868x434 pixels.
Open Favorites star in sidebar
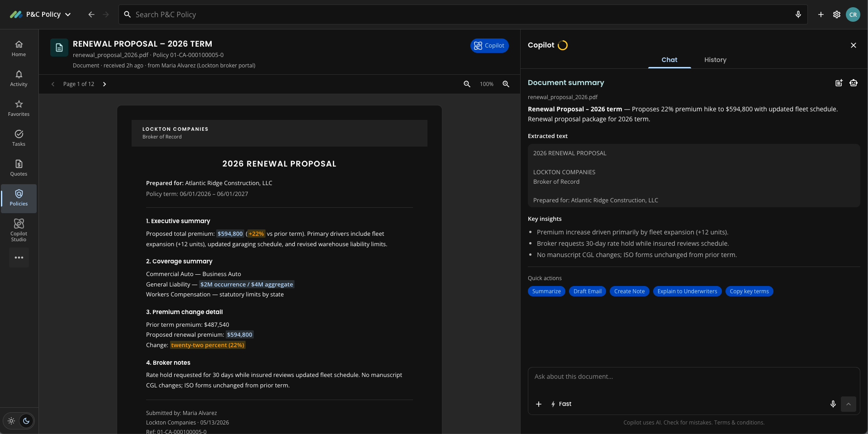(x=19, y=108)
